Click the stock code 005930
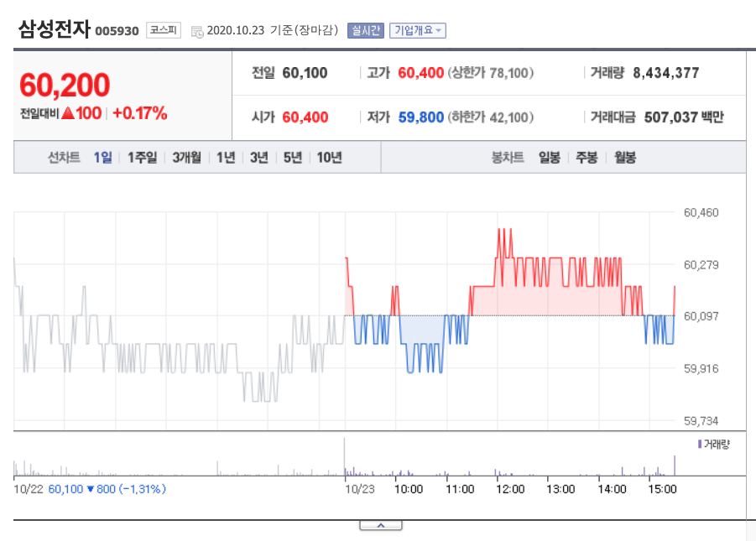756x541 pixels. 117,31
